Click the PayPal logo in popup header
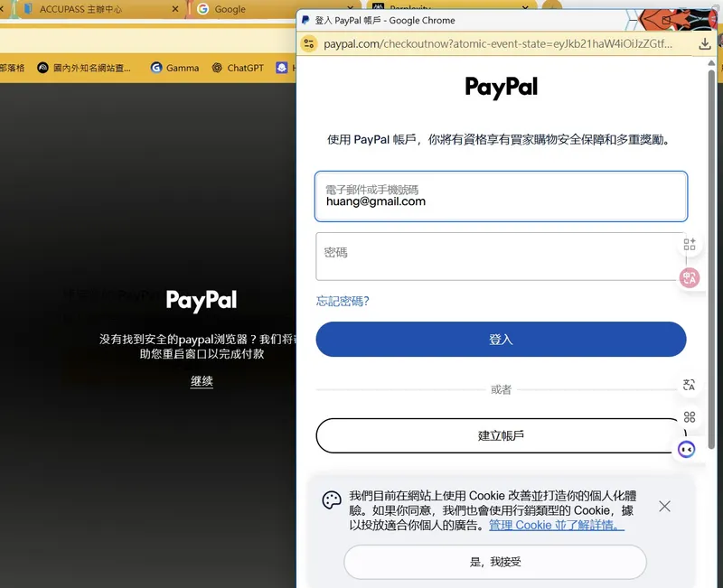Viewport: 723px width, 588px height. (x=502, y=87)
